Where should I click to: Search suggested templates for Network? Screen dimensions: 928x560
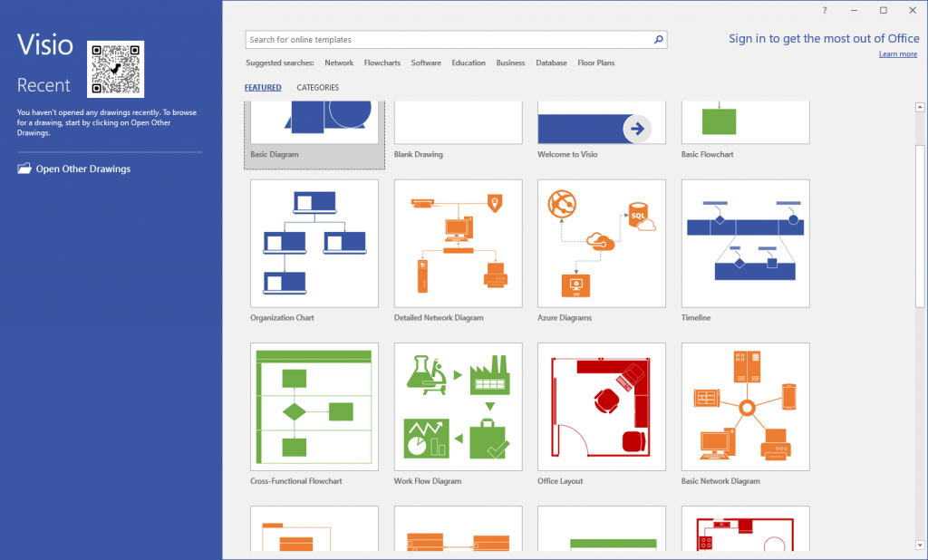(x=339, y=63)
